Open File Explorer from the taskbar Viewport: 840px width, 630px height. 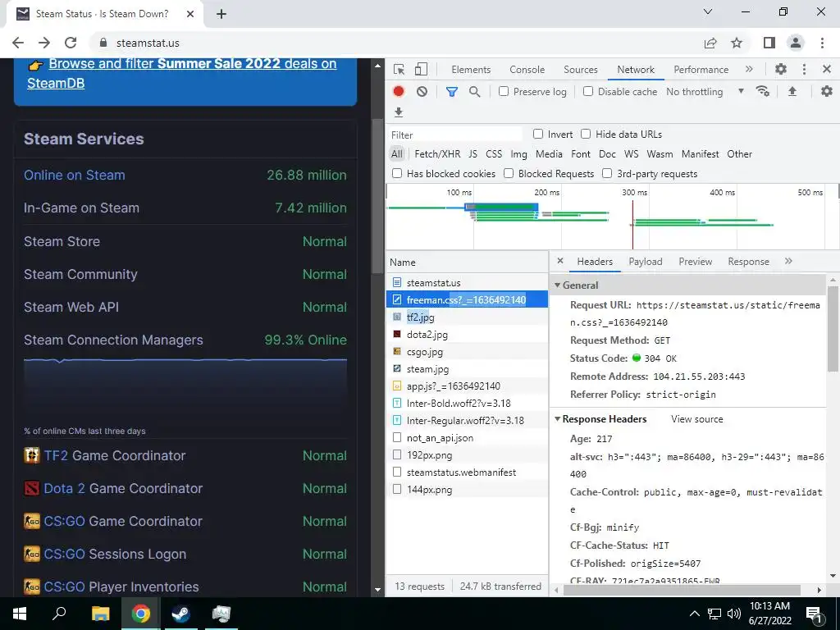101,614
